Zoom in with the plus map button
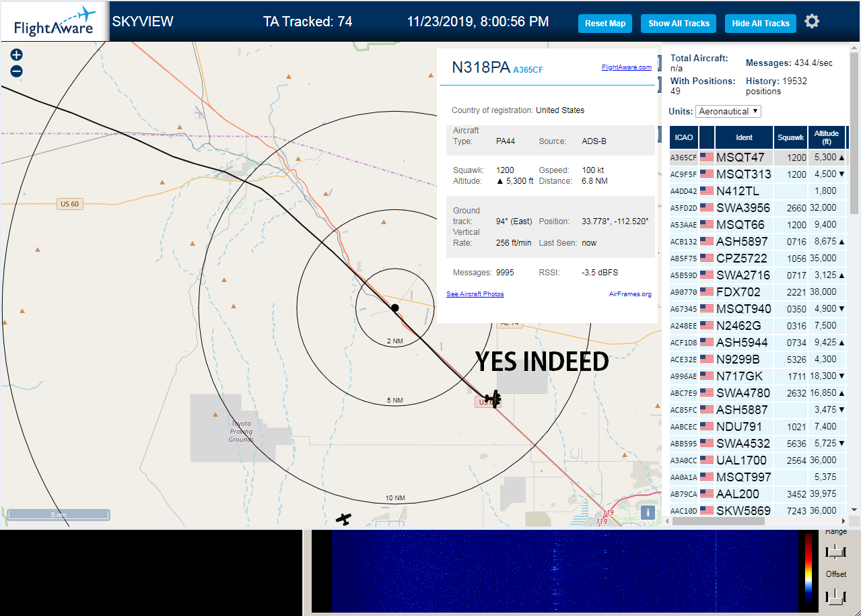The height and width of the screenshot is (616, 861). coord(17,55)
